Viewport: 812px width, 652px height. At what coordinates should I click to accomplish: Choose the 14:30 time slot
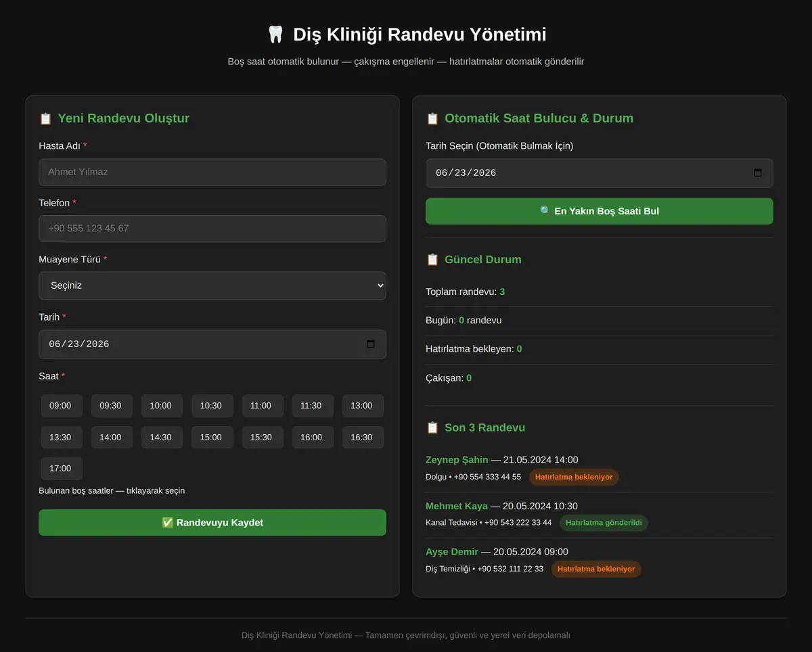pos(161,438)
